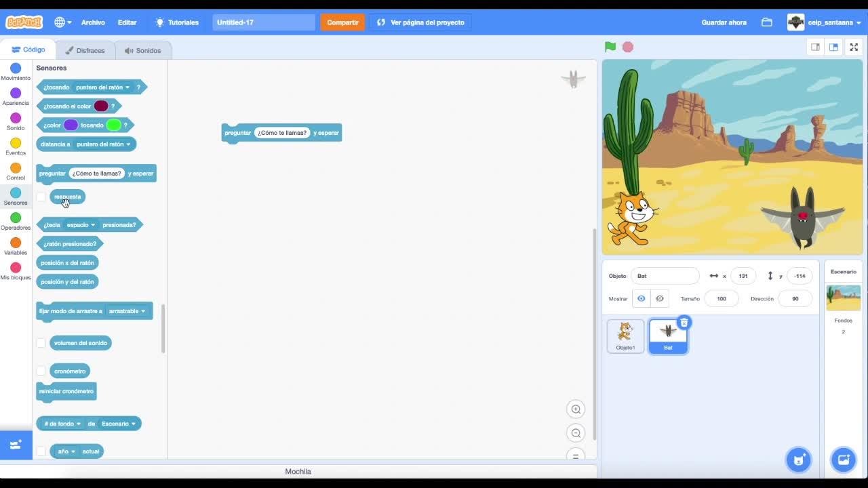Click the '¿ratón presionado?' block
Image resolution: width=868 pixels, height=488 pixels.
click(x=70, y=244)
